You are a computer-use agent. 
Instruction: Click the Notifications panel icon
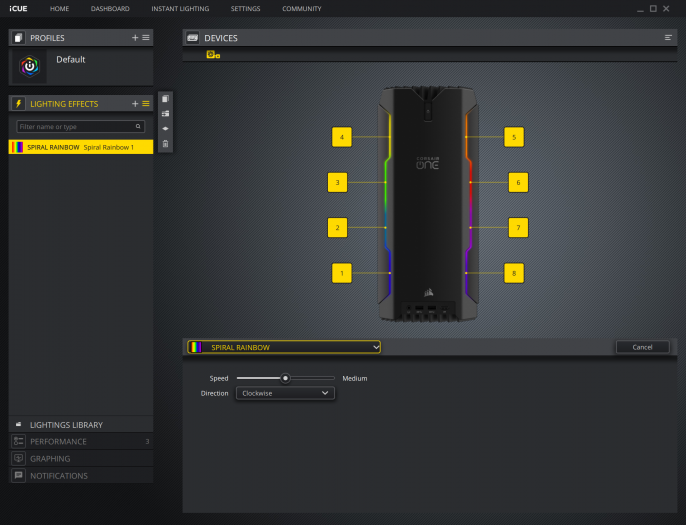click(x=18, y=476)
